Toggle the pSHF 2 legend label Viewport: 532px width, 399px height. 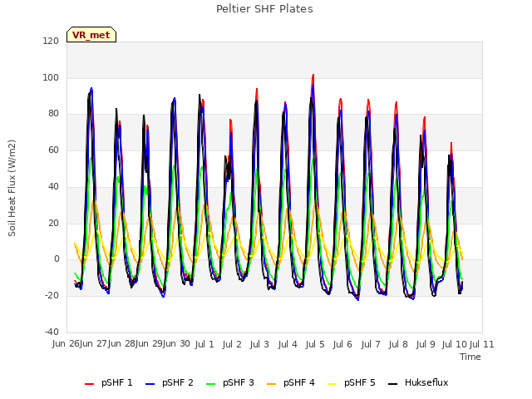(178, 382)
